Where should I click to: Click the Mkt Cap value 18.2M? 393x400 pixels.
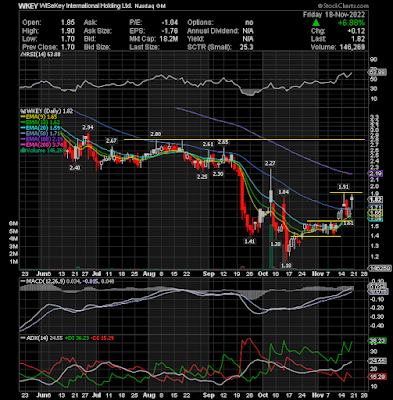(168, 39)
